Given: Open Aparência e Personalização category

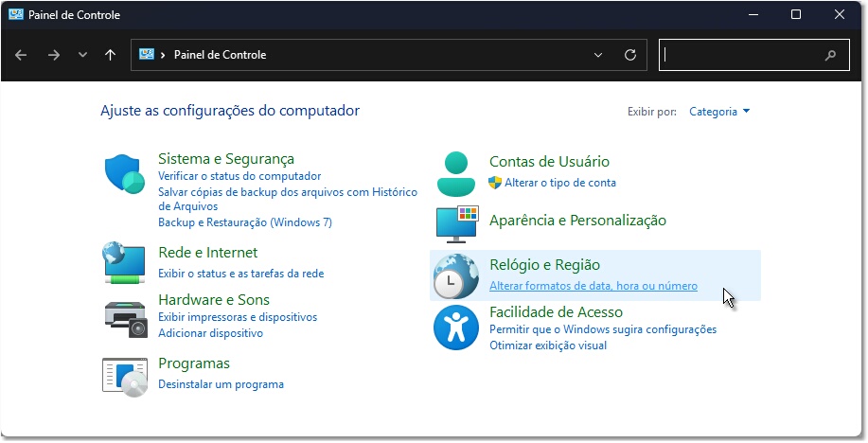Looking at the screenshot, I should point(577,221).
